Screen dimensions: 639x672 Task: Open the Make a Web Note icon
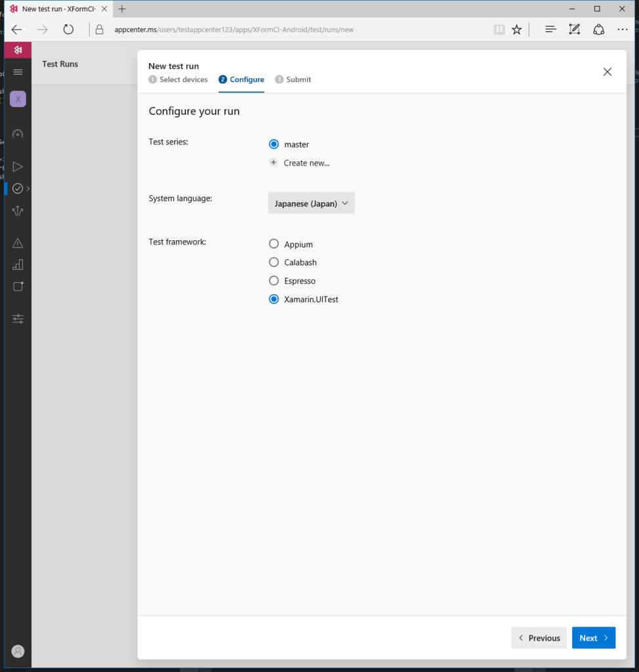click(574, 29)
